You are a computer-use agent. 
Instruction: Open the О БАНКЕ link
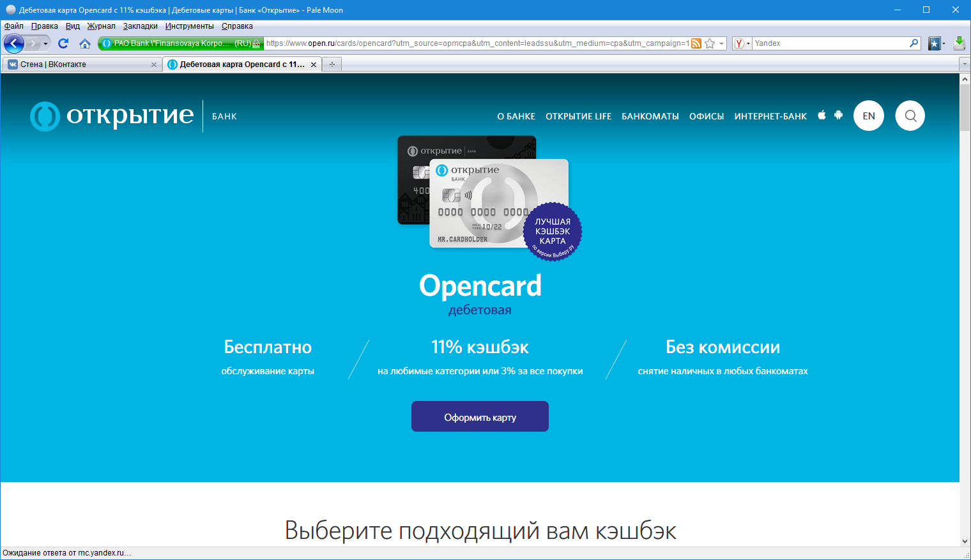click(516, 116)
